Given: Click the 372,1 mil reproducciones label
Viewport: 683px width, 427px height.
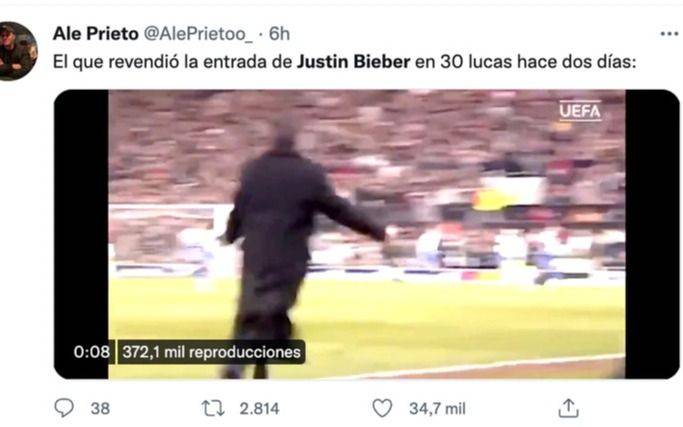Looking at the screenshot, I should (x=211, y=352).
